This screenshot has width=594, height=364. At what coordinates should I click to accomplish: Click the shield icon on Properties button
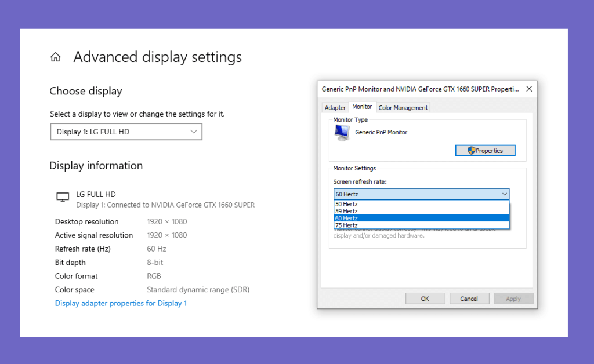471,151
